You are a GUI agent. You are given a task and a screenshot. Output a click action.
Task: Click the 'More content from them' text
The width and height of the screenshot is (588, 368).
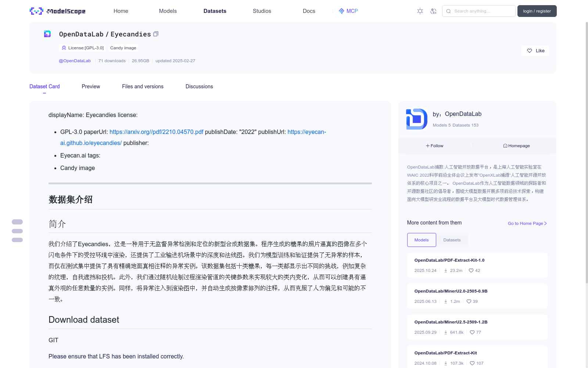point(434,223)
